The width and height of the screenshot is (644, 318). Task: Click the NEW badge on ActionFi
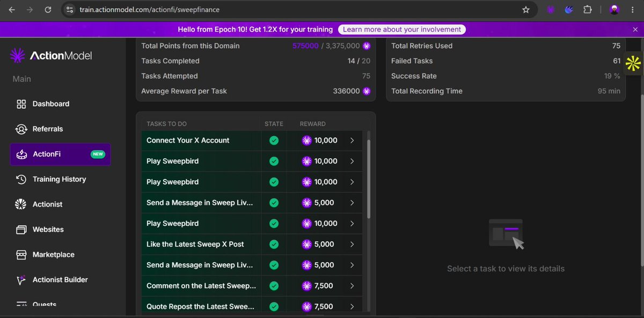click(x=98, y=154)
